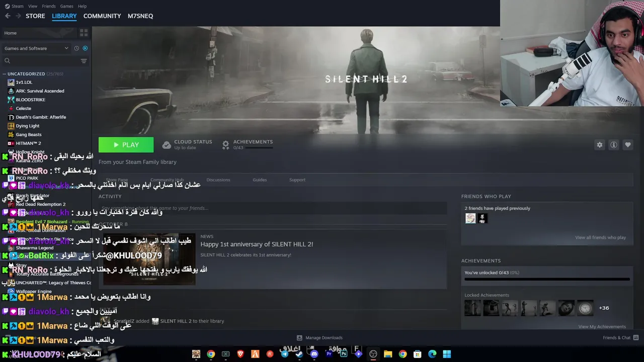Open the collections grid view icon
Viewport: 644px width, 362px height.
[84, 33]
